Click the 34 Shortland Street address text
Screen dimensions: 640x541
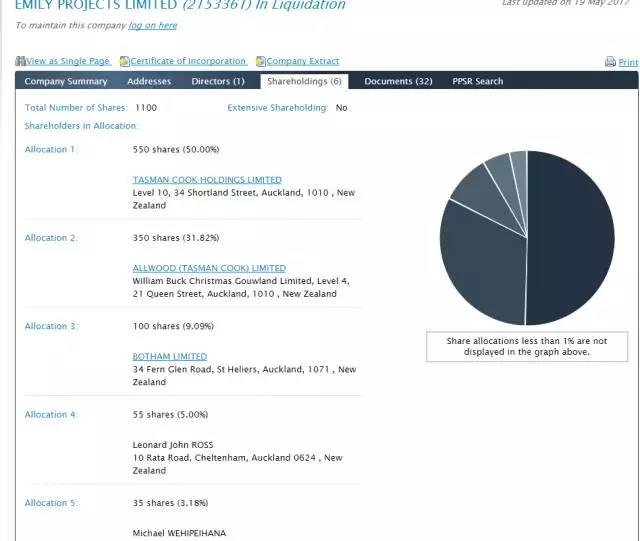(244, 199)
